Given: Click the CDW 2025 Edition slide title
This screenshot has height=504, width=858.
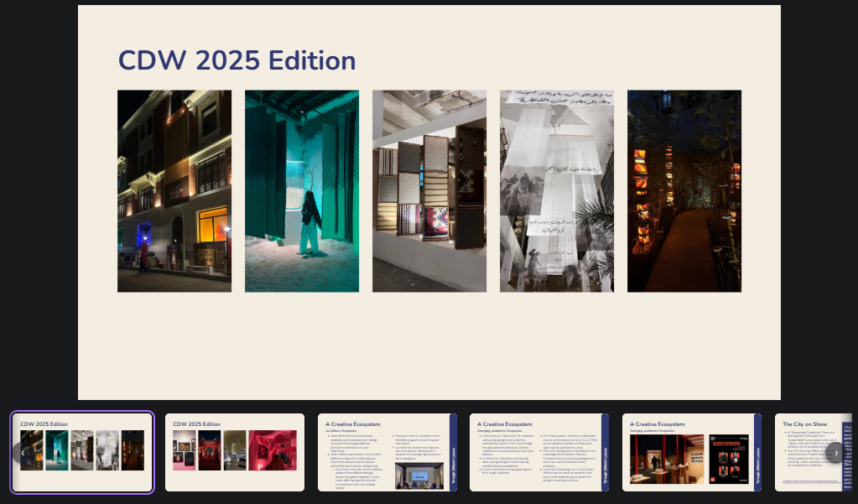Looking at the screenshot, I should point(237,61).
